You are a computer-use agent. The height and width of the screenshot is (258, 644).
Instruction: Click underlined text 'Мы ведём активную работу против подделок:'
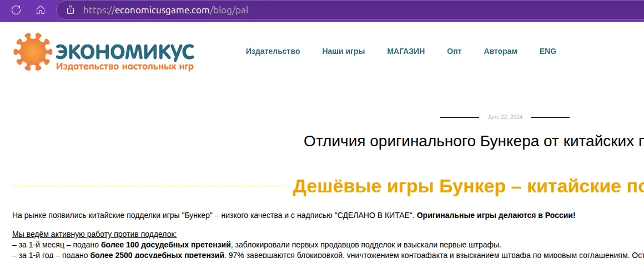[x=94, y=235]
